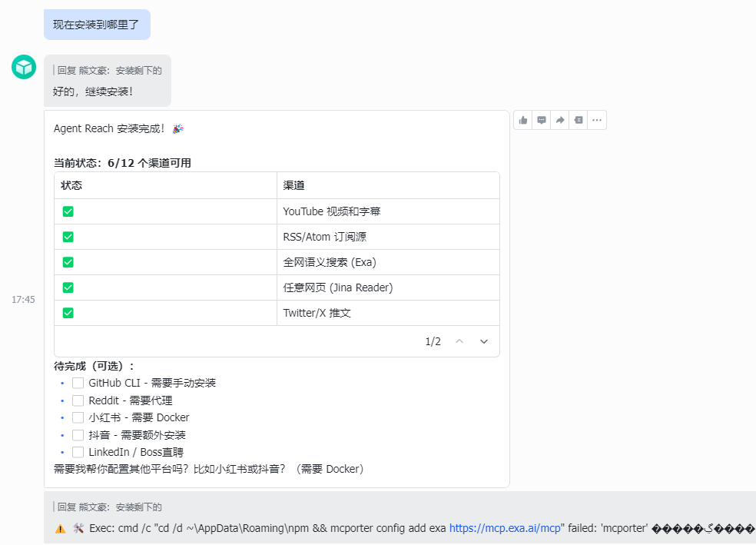The width and height of the screenshot is (756, 545).
Task: Uncheck the YouTube 视频和字幕 checkbox
Action: (x=68, y=211)
